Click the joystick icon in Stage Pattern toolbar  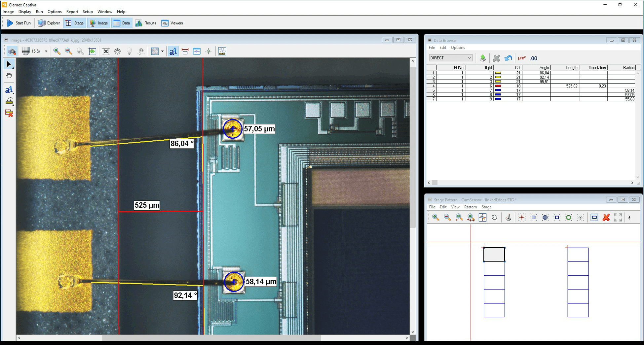coord(508,218)
